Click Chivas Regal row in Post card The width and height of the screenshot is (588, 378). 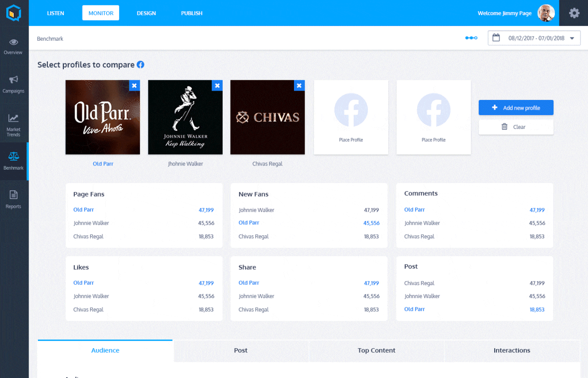pyautogui.click(x=474, y=283)
